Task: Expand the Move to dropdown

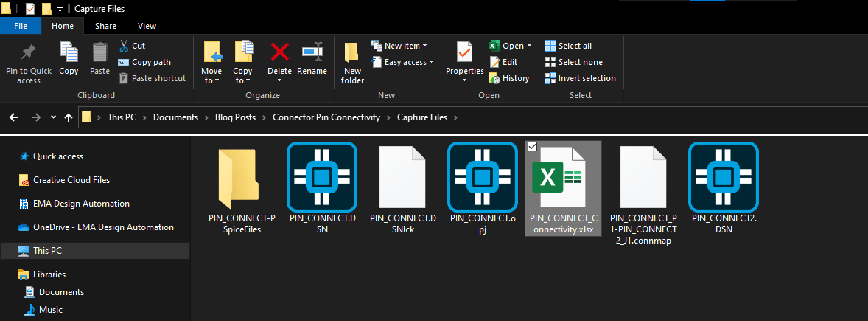Action: coord(211,80)
